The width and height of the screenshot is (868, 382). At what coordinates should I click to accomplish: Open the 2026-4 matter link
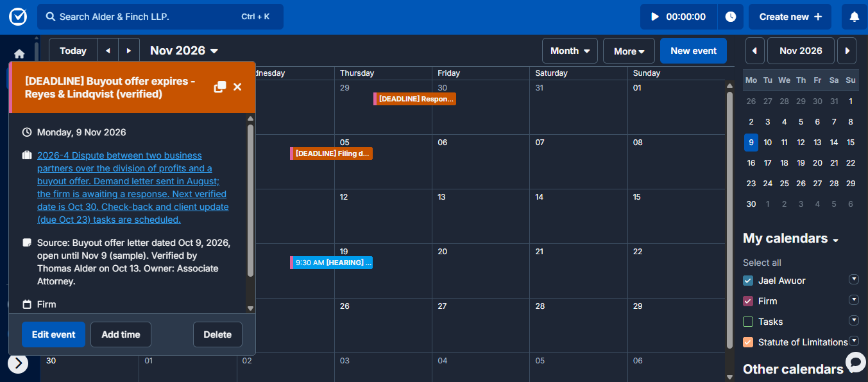tap(133, 187)
